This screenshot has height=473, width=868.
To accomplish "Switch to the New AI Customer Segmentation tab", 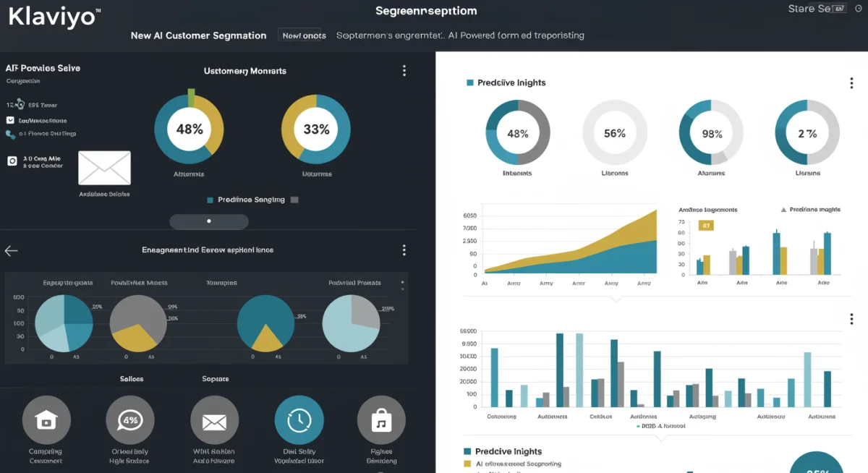I will pyautogui.click(x=198, y=35).
